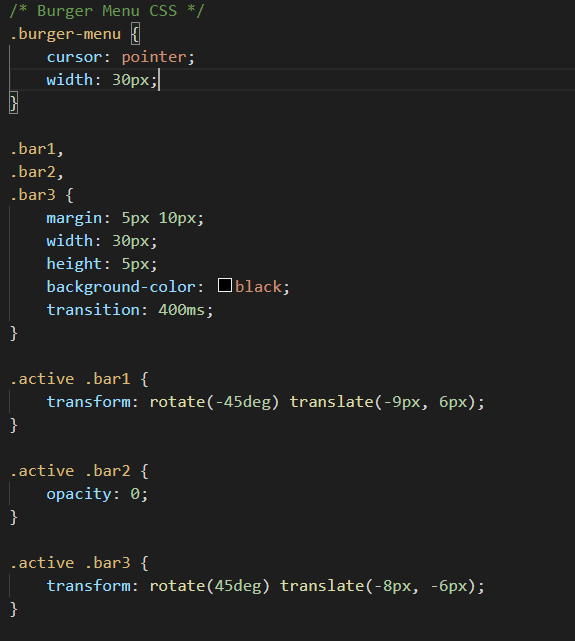Click the '.burger-menu' selector text
Viewport: 575px width, 641px height.
(65, 34)
